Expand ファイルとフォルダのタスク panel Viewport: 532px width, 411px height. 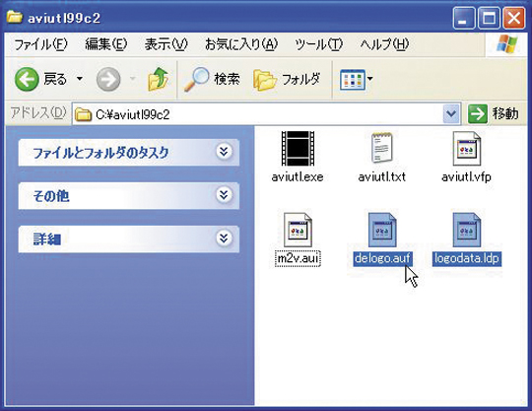(224, 152)
